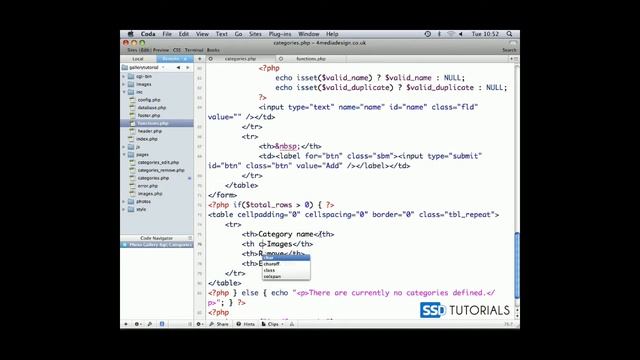Open Spotlight search magnifier icon

(509, 34)
